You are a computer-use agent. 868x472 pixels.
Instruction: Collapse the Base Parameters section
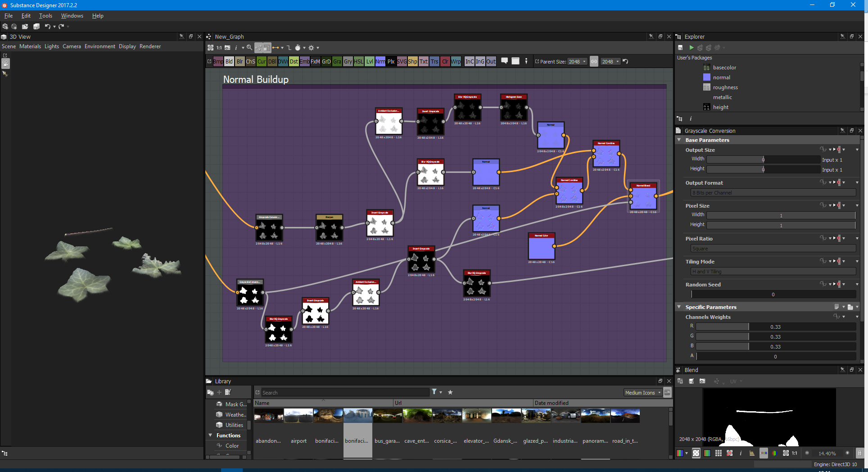(x=679, y=140)
